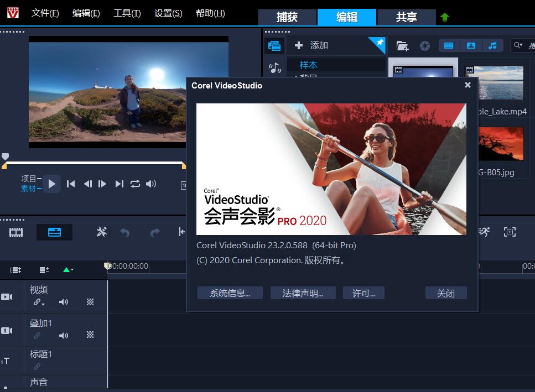535x392 pixels.
Task: Click the green upload arrow icon
Action: point(444,17)
